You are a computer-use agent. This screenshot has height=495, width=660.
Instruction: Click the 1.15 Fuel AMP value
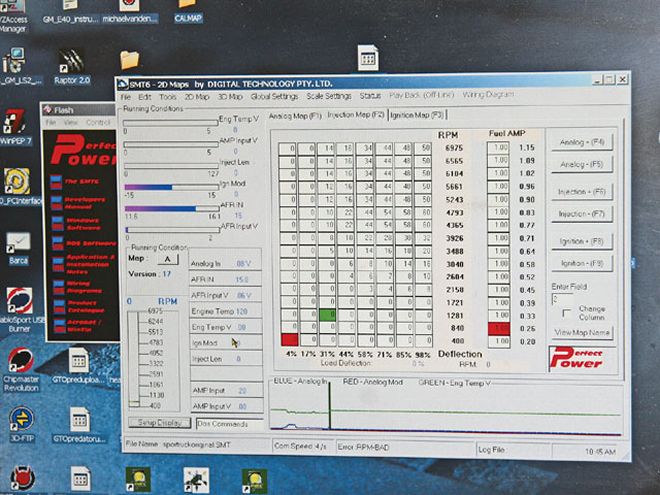pos(527,148)
